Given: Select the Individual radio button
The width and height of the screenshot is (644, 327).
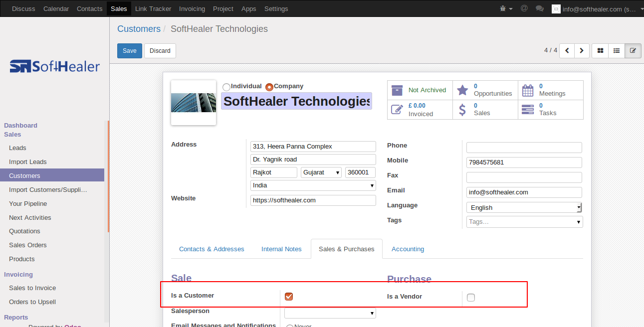Looking at the screenshot, I should (226, 87).
